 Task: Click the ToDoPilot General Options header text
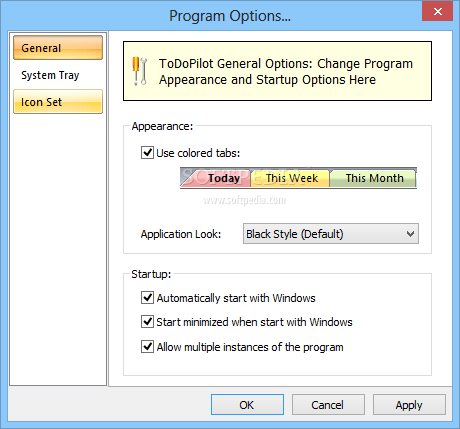pyautogui.click(x=286, y=71)
